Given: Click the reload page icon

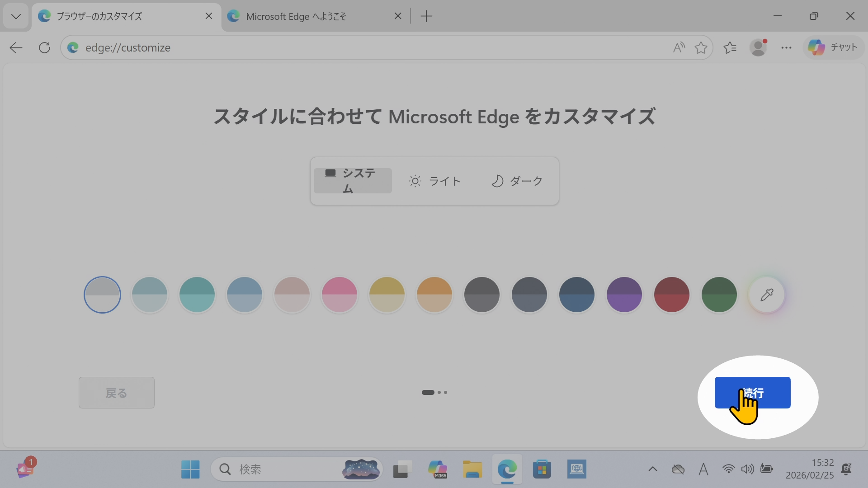Looking at the screenshot, I should [44, 47].
